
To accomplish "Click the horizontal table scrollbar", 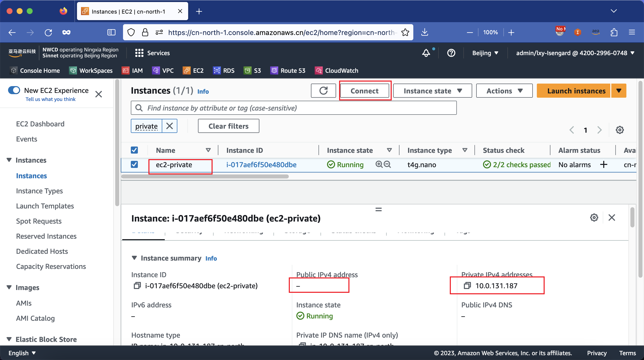I will [x=205, y=176].
